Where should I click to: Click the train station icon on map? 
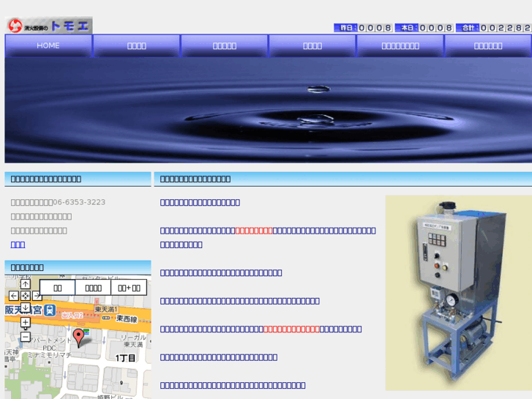[x=50, y=310]
